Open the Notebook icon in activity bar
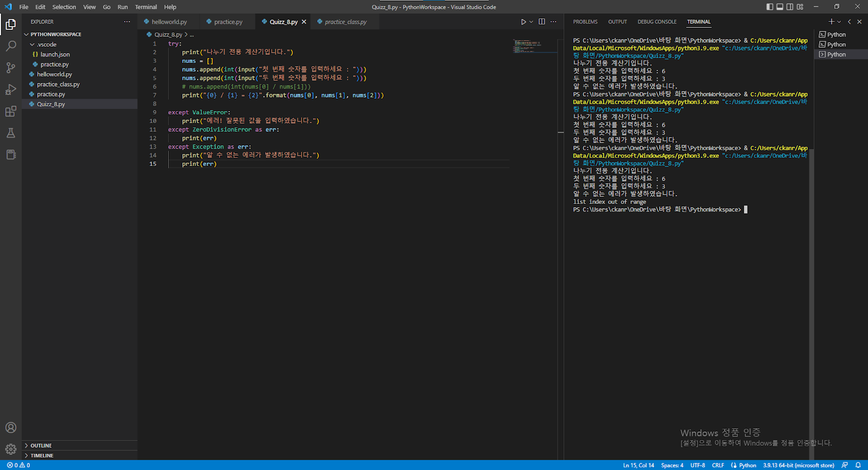The width and height of the screenshot is (868, 470). click(11, 155)
